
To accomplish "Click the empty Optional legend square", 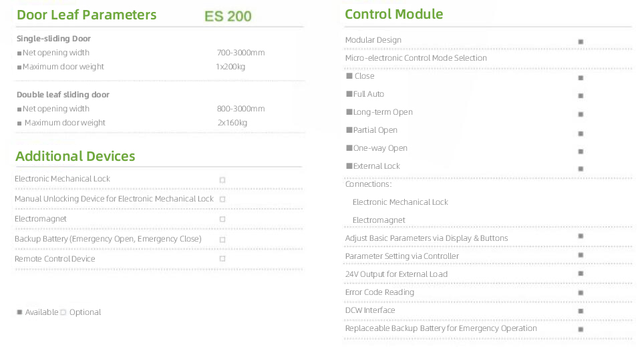I will click(x=63, y=312).
